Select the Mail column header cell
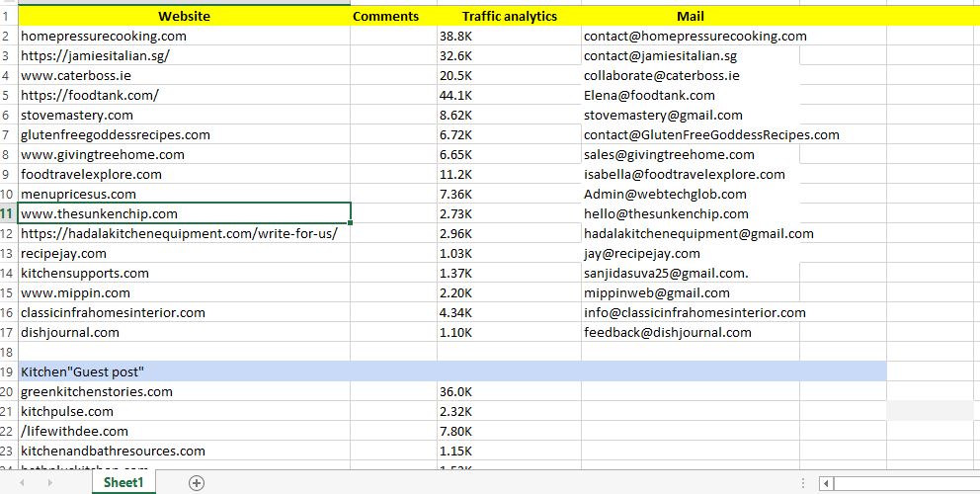Viewport: 980px width, 494px height. [690, 16]
